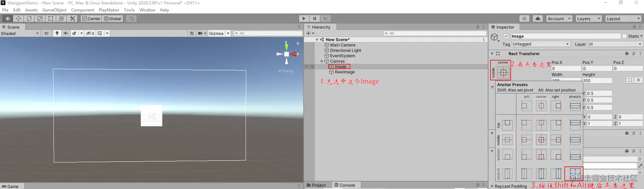
Task: Open the cloud services icon
Action: coord(538,18)
